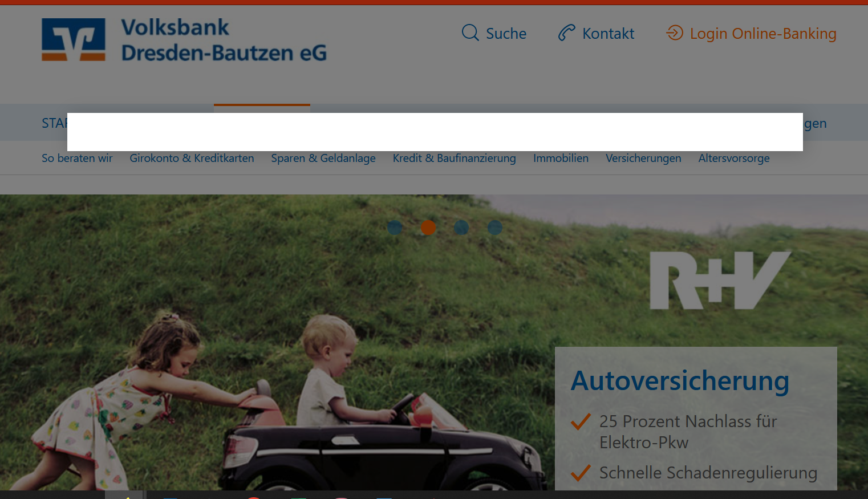Select the third carousel slide dot
Screen dimensions: 868x499
pyautogui.click(x=461, y=228)
